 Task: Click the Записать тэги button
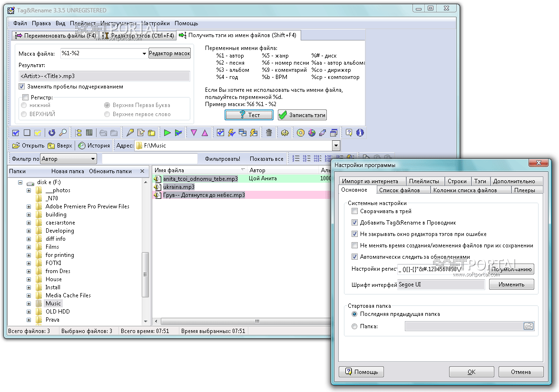(303, 115)
